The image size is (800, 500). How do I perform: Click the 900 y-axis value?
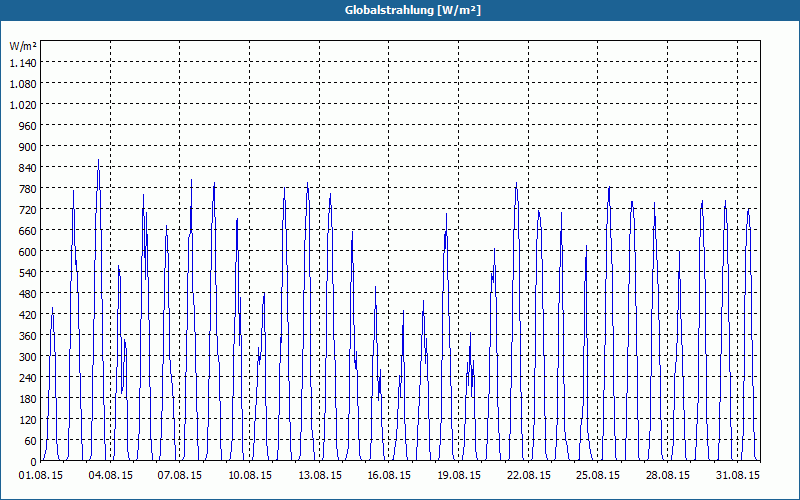[28, 146]
